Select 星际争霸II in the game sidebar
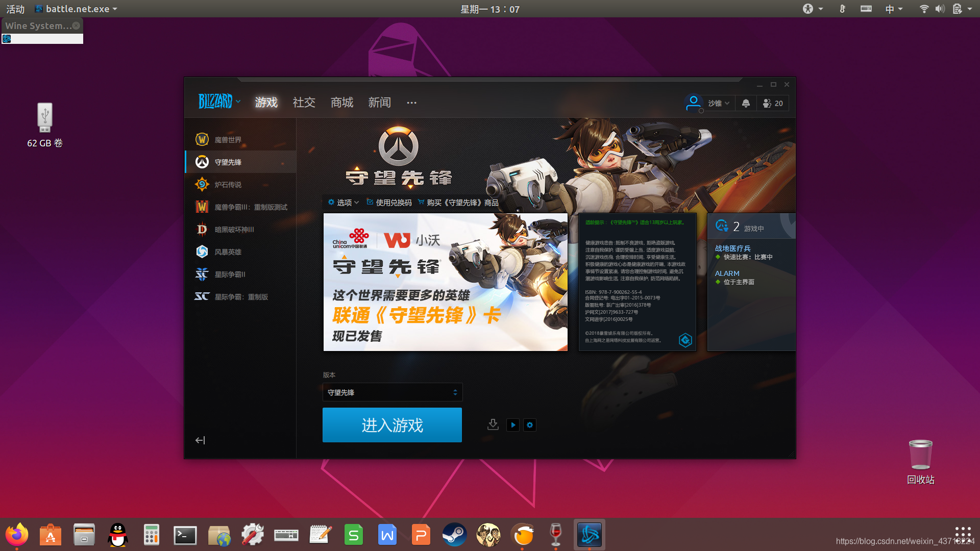Image resolution: width=980 pixels, height=551 pixels. [240, 274]
